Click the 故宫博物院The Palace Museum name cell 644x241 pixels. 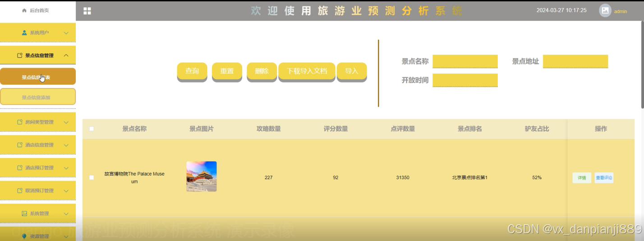click(134, 177)
